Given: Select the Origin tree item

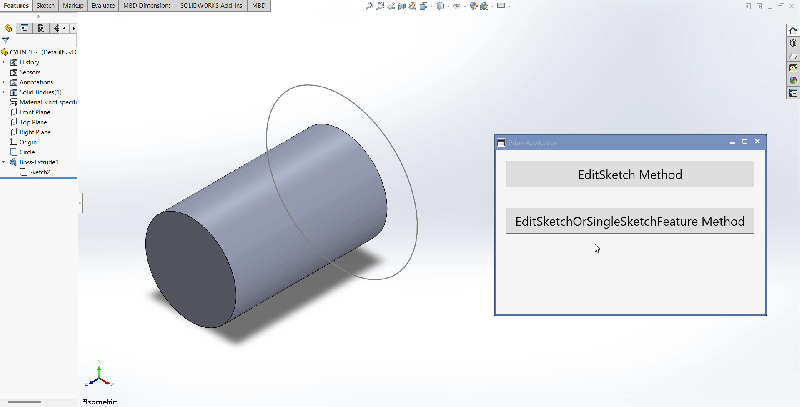Looking at the screenshot, I should 23,142.
